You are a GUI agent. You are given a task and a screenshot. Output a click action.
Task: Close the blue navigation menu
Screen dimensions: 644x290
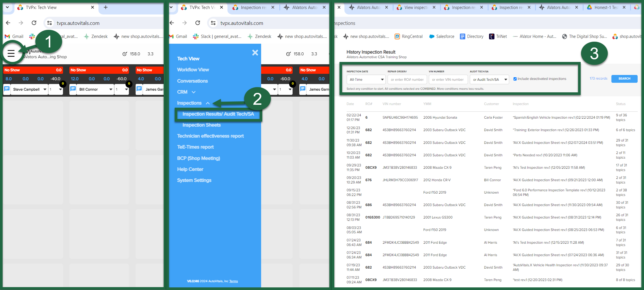pyautogui.click(x=255, y=53)
